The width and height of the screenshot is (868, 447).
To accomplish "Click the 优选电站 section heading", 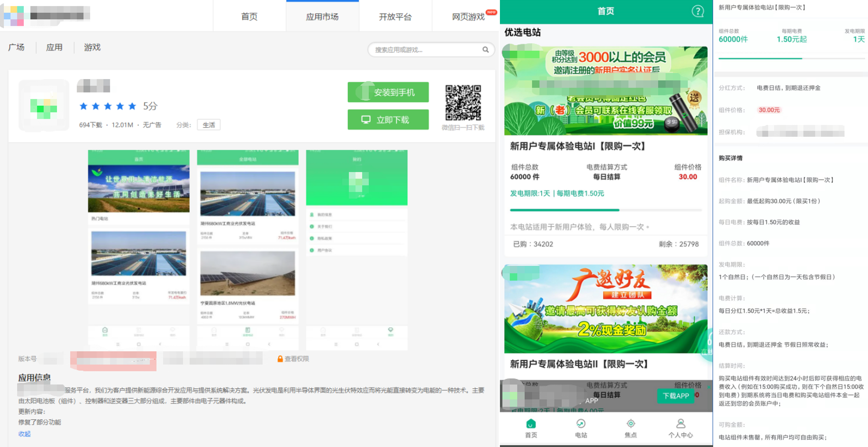I will click(x=523, y=32).
